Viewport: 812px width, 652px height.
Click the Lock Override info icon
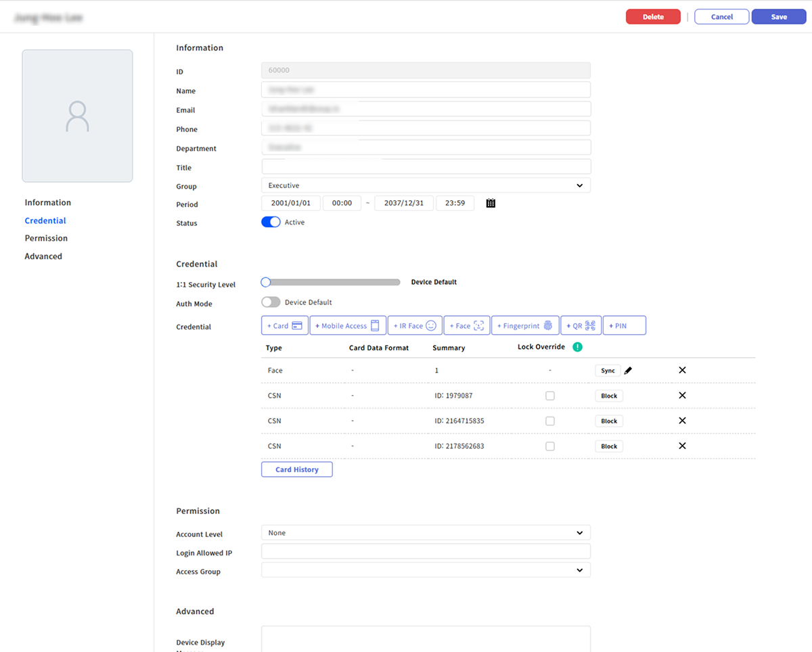(577, 347)
